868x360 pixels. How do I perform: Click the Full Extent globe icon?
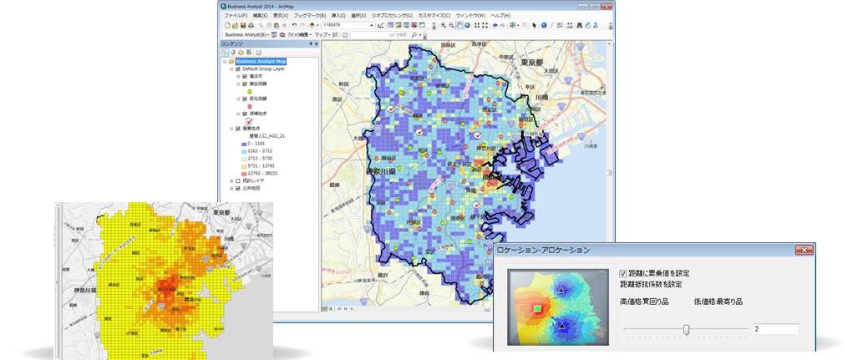click(467, 26)
